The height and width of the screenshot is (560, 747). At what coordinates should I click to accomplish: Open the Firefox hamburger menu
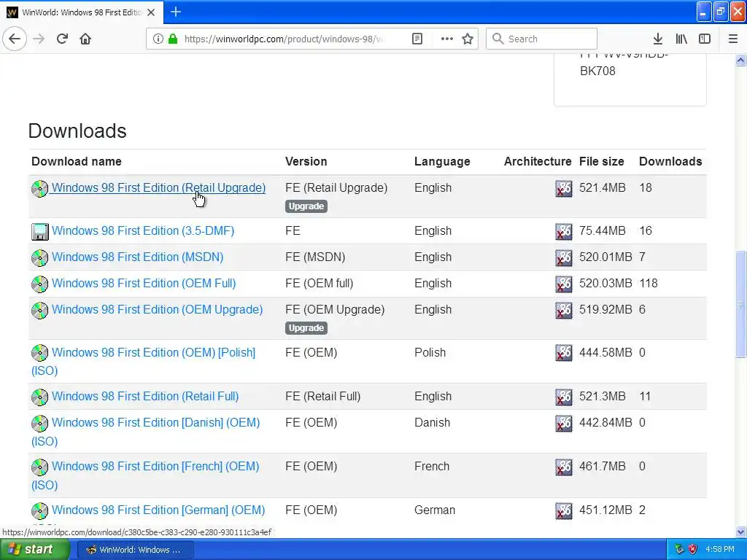pos(733,39)
